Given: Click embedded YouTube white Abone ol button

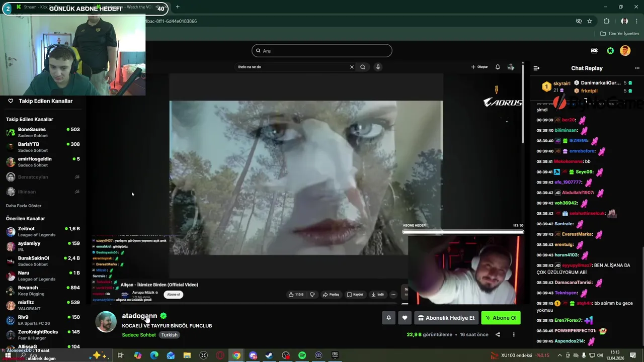Looking at the screenshot, I should click(173, 295).
